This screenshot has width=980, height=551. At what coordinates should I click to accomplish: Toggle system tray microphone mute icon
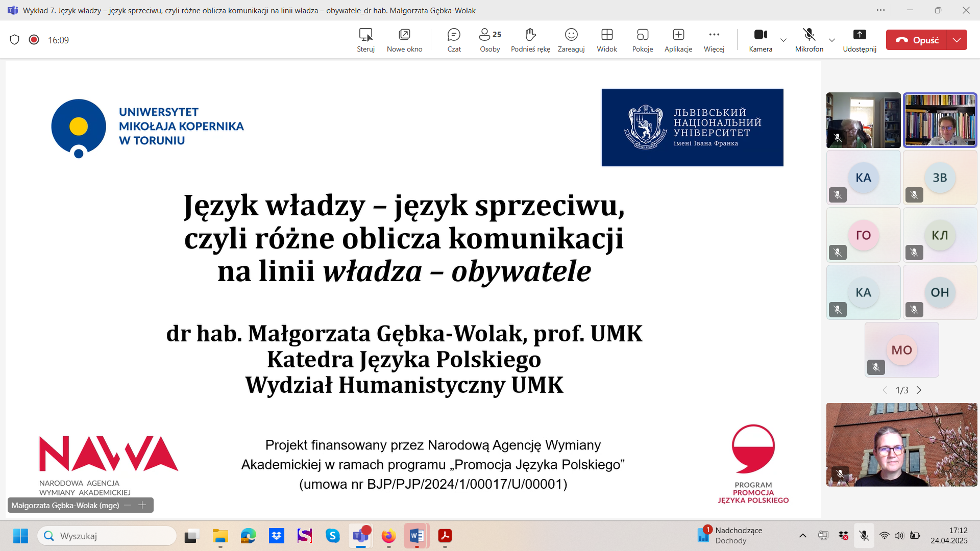click(864, 536)
